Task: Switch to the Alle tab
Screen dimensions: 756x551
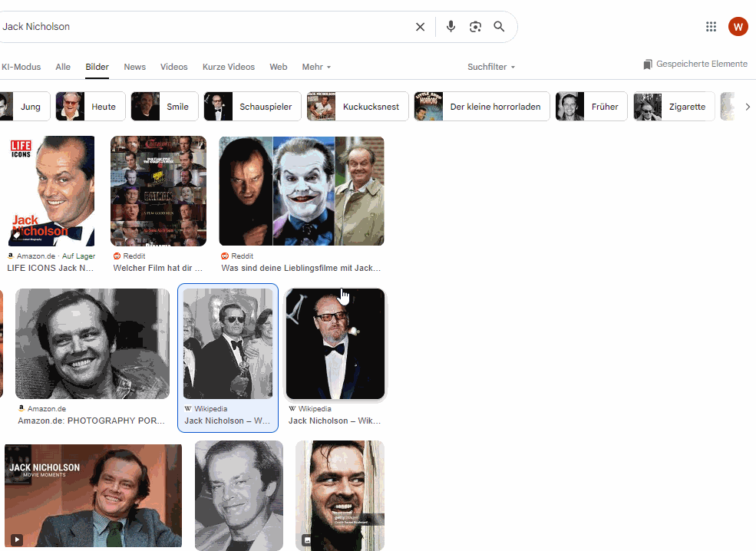Action: (63, 67)
